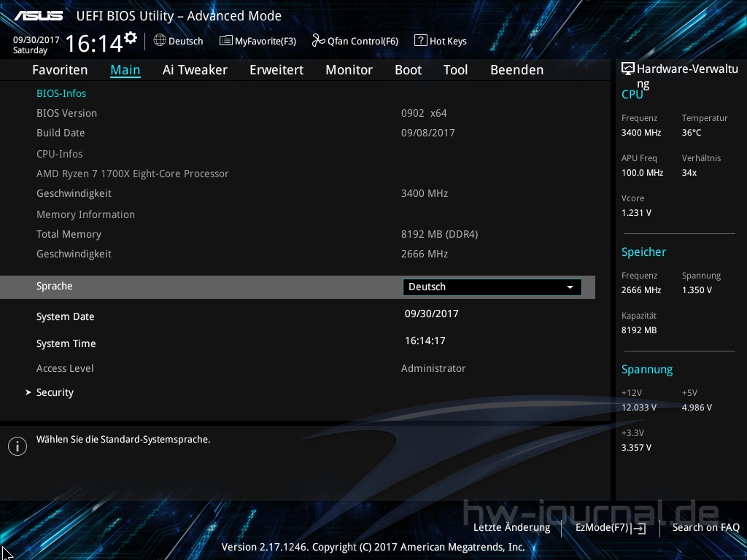Image resolution: width=747 pixels, height=560 pixels.
Task: Click the info circle icon in the help area
Action: tap(18, 446)
